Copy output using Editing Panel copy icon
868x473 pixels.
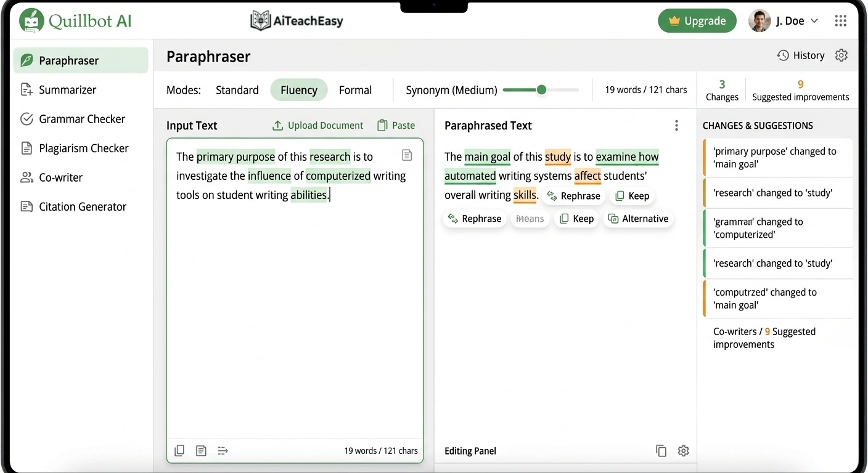click(x=661, y=450)
